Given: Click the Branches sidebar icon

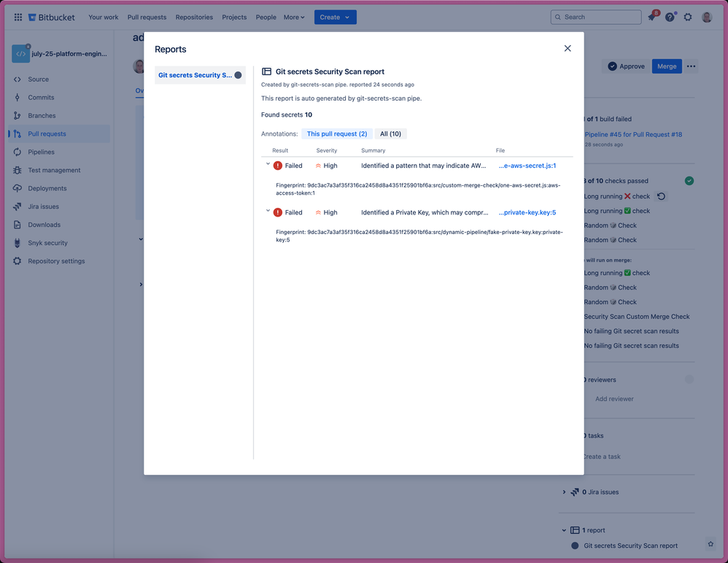Looking at the screenshot, I should click(18, 115).
